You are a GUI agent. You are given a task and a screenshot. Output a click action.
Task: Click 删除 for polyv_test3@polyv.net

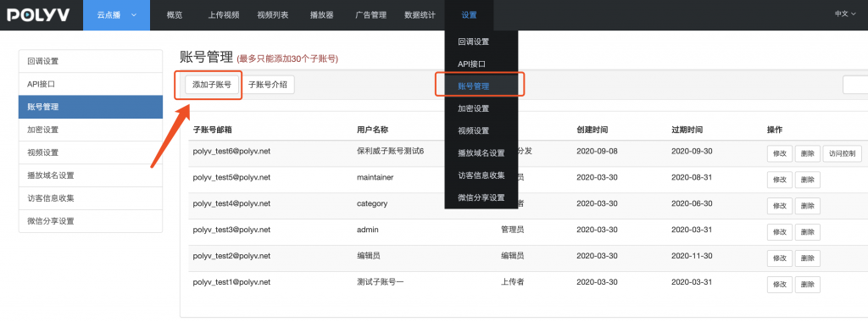click(x=808, y=232)
